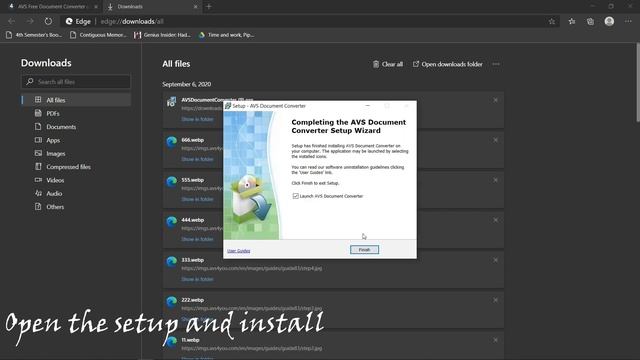Remove 555.webp from downloads list
Image resolution: width=640 pixels, height=360 pixels.
click(x=496, y=180)
